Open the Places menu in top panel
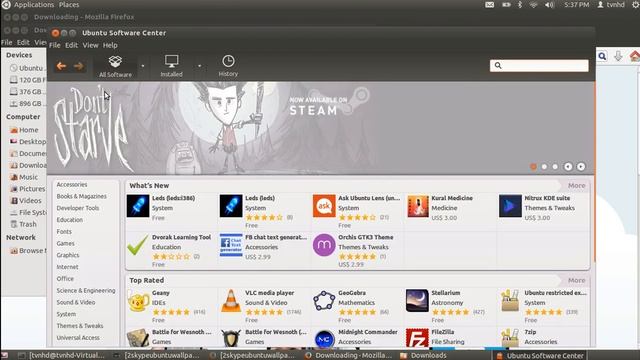This screenshot has width=640, height=360. tap(69, 5)
